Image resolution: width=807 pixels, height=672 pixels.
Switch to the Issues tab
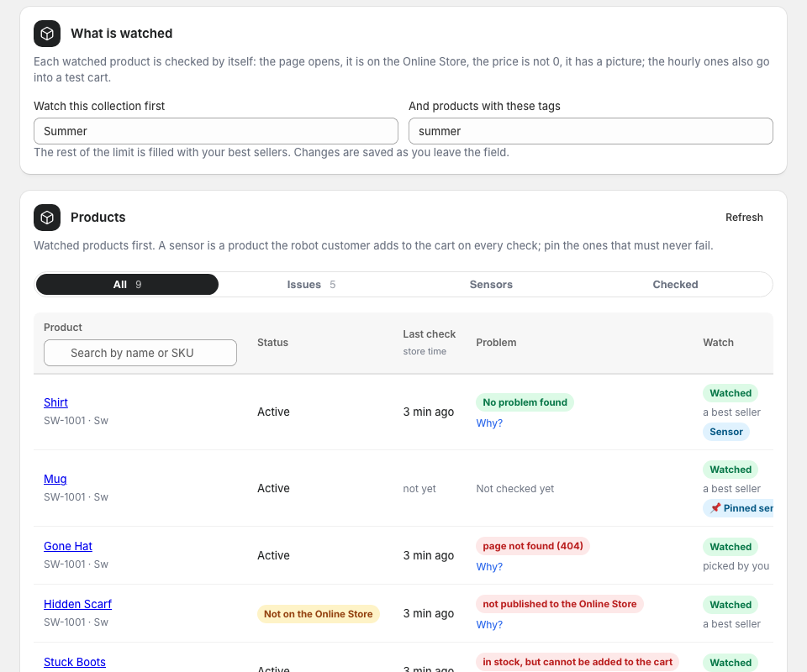coord(311,284)
